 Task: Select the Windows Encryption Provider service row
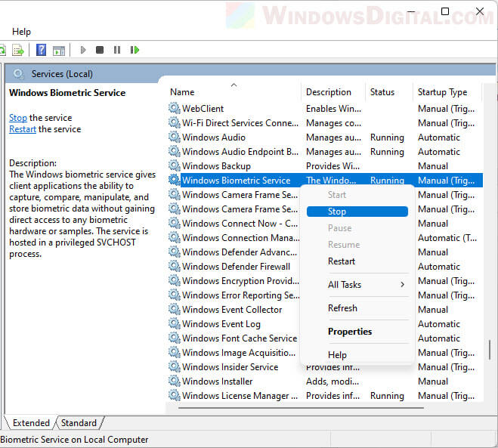point(325,281)
